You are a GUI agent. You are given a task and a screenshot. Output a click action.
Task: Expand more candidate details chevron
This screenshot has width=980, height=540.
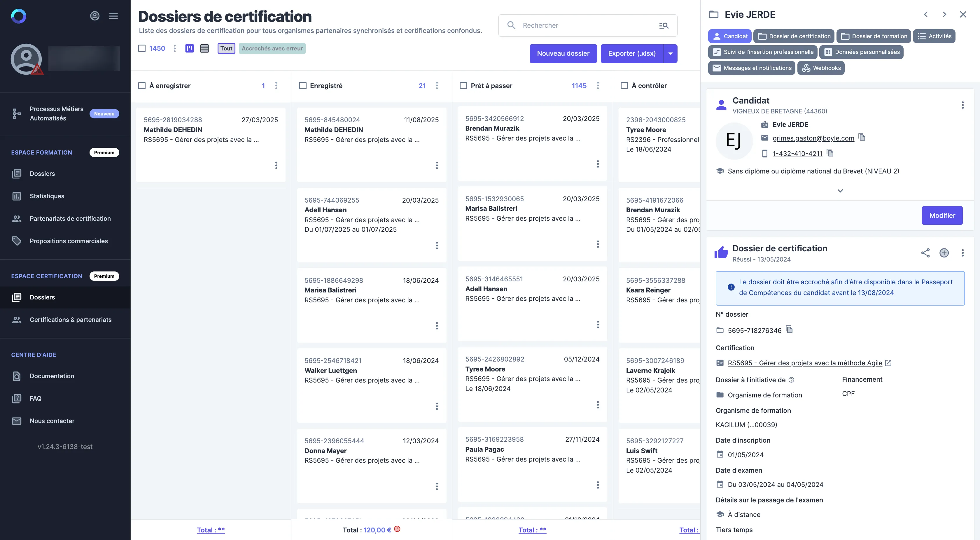point(840,191)
